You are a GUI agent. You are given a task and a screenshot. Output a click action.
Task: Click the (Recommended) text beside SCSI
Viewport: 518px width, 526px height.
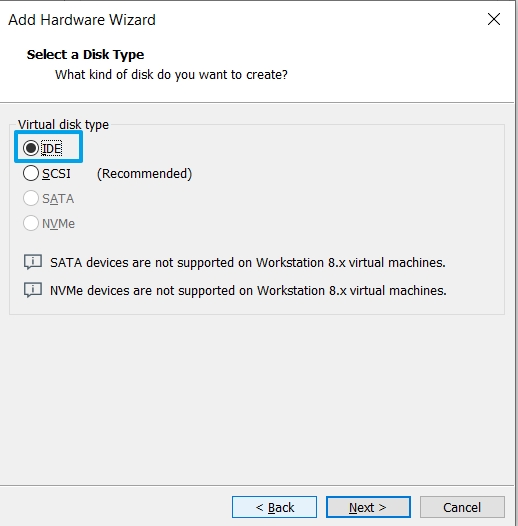[x=144, y=174]
